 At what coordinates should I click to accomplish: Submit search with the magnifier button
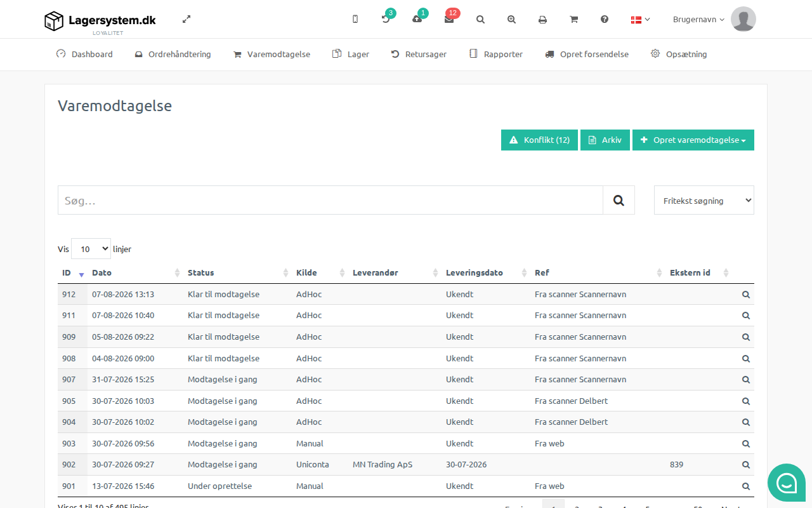(619, 200)
